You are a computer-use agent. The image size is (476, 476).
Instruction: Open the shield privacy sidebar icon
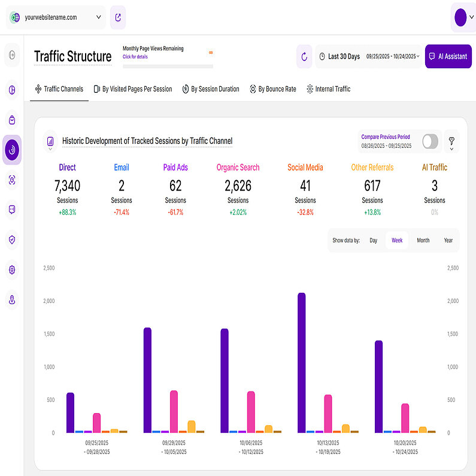[x=12, y=239]
